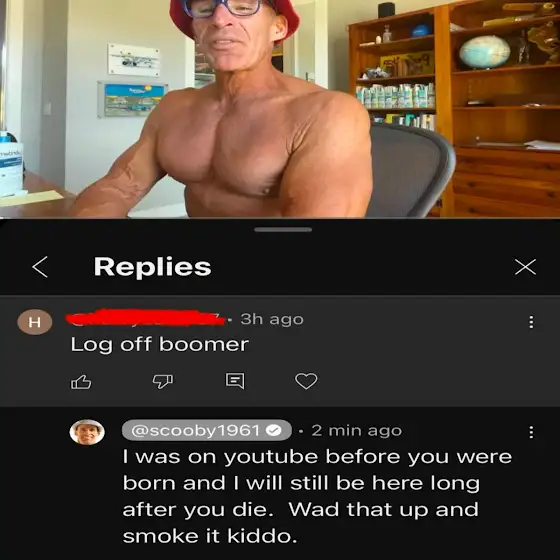Screen dimensions: 560x560
Task: Heart the "Log off boomer" comment
Action: [x=306, y=381]
